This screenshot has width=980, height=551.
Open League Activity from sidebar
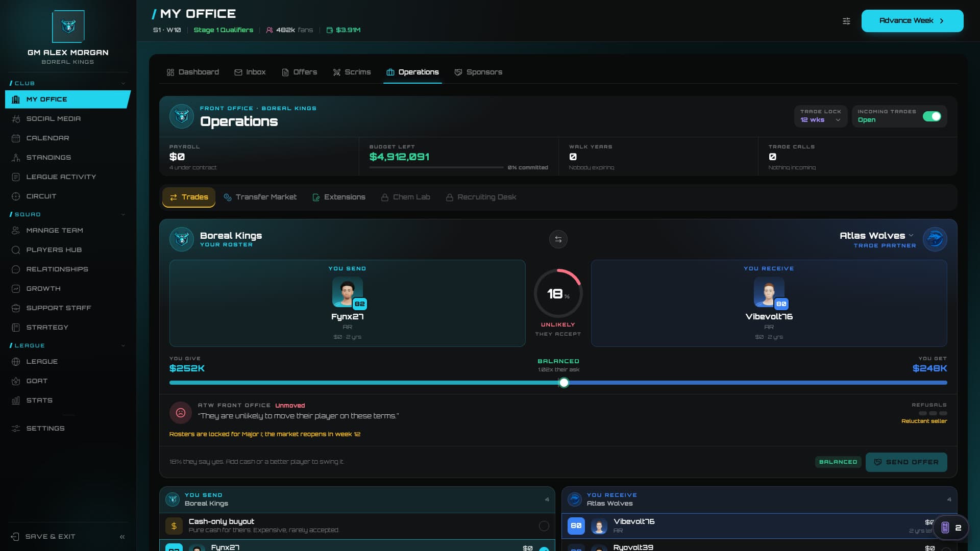point(68,177)
